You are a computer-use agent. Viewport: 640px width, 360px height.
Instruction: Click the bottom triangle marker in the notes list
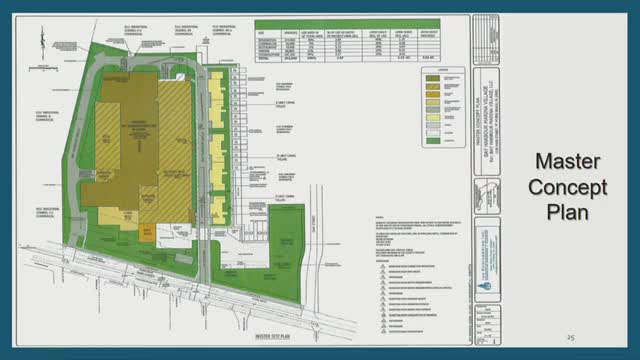[x=384, y=331]
